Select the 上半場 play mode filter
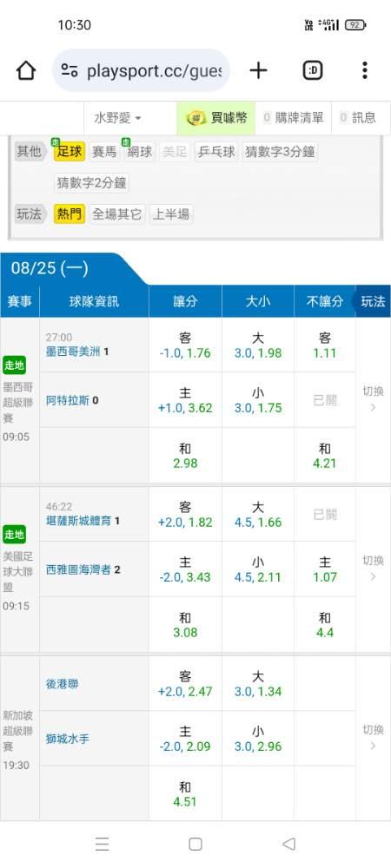Screen dimensions: 391x868 [x=170, y=214]
